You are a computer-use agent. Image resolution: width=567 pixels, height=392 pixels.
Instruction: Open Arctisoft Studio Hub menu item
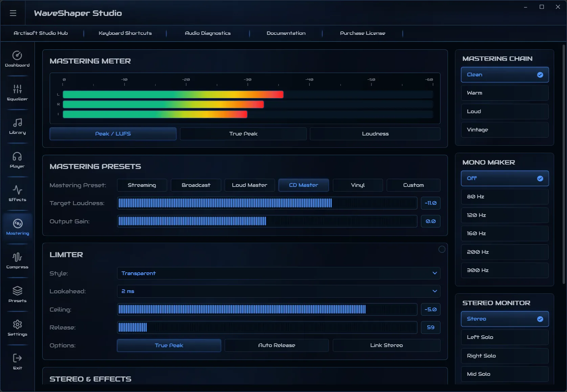[x=41, y=33]
